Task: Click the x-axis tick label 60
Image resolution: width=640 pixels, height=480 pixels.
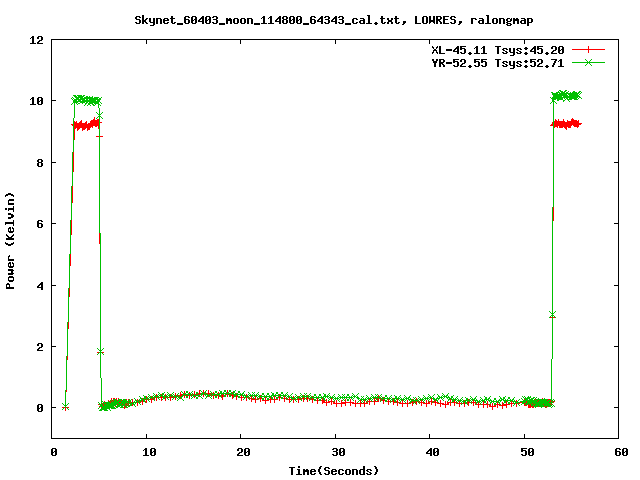Action: click(x=621, y=452)
